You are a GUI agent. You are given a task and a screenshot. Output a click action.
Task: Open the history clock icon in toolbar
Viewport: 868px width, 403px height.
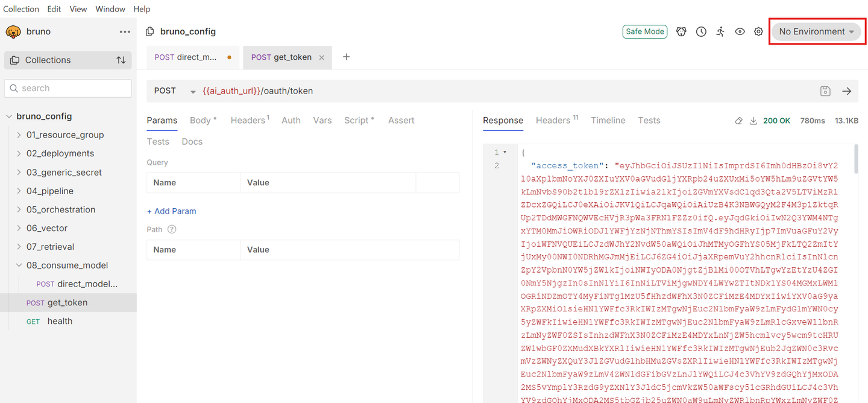(701, 31)
